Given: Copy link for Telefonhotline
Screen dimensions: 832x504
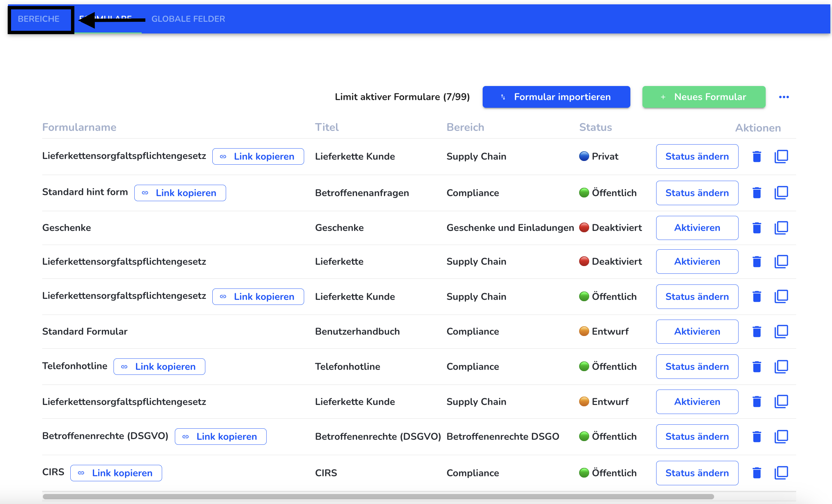Looking at the screenshot, I should click(159, 367).
